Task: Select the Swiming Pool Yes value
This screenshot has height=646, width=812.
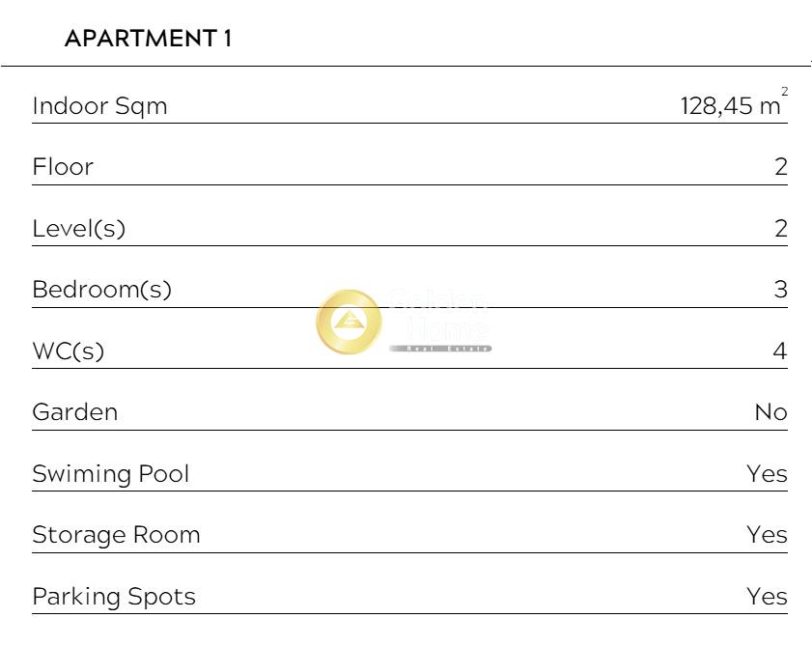Action: (x=767, y=474)
